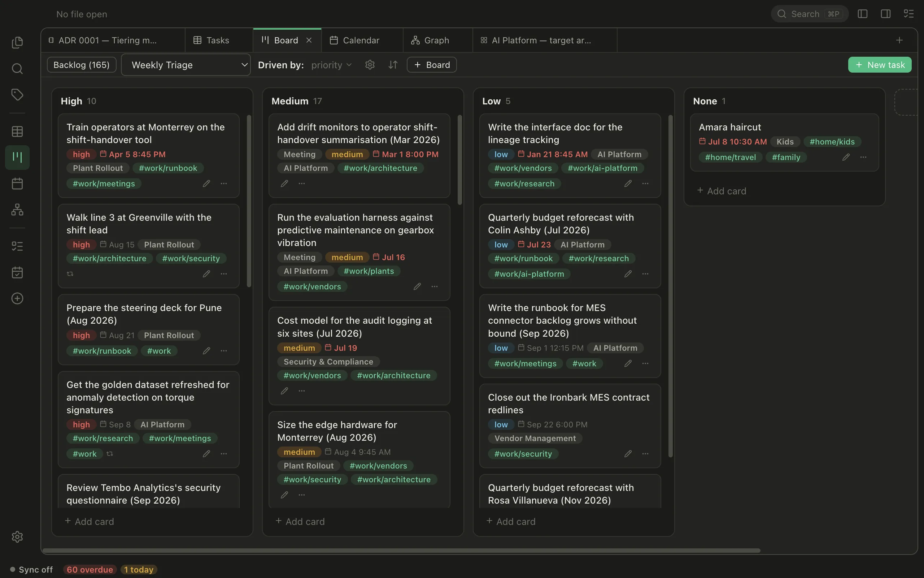
Task: Switch to the Graph tab
Action: click(x=437, y=40)
